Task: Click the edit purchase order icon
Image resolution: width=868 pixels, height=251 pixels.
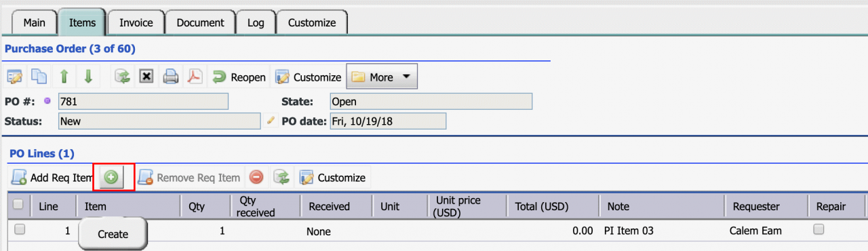Action: point(15,77)
